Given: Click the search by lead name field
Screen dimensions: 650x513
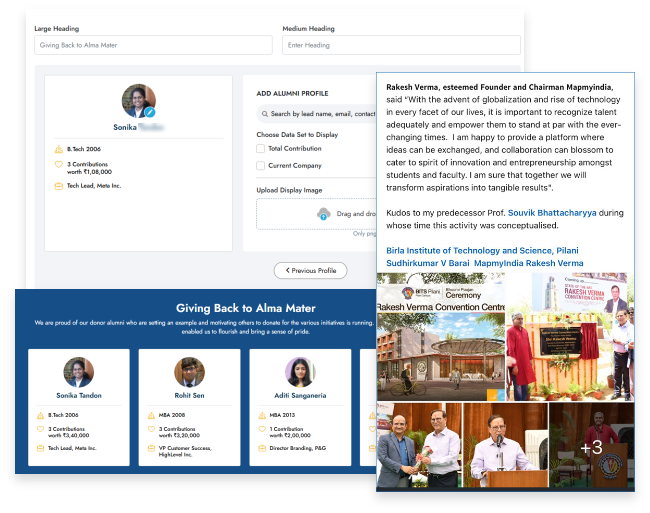Looking at the screenshot, I should pos(320,114).
